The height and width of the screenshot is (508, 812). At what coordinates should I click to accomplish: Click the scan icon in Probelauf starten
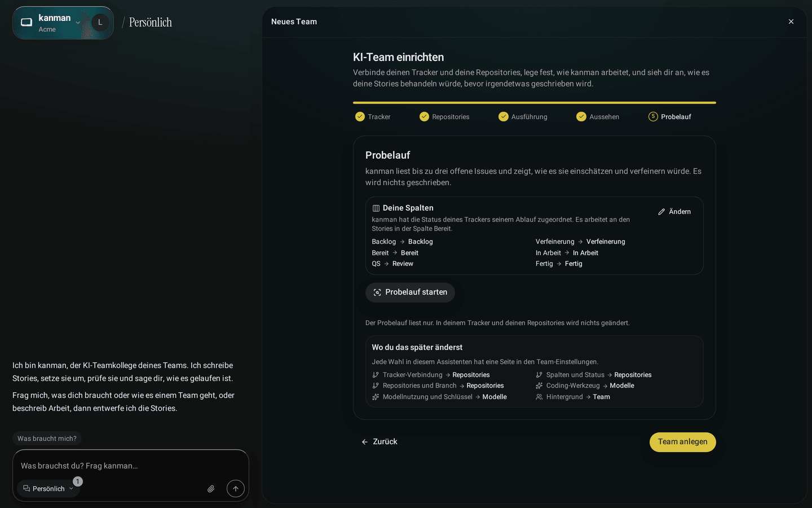pos(377,292)
